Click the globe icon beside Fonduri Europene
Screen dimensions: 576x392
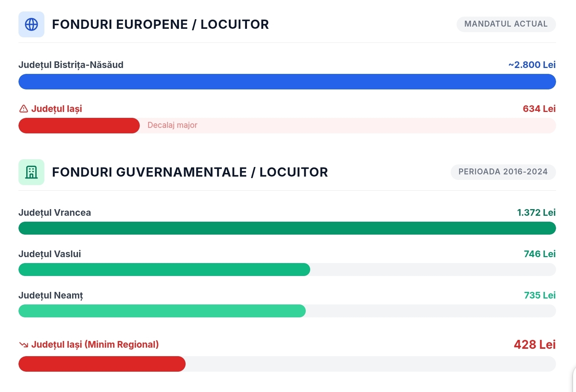(31, 24)
